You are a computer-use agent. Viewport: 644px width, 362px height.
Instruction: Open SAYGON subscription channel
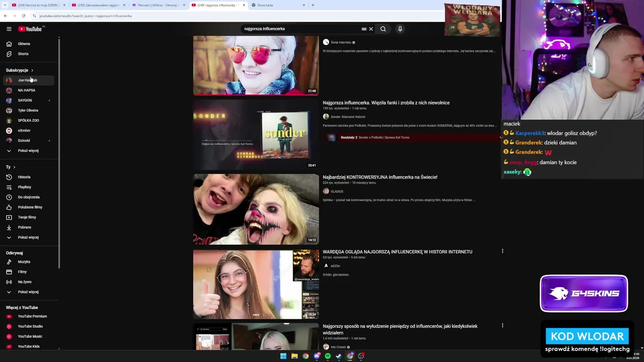click(x=28, y=100)
